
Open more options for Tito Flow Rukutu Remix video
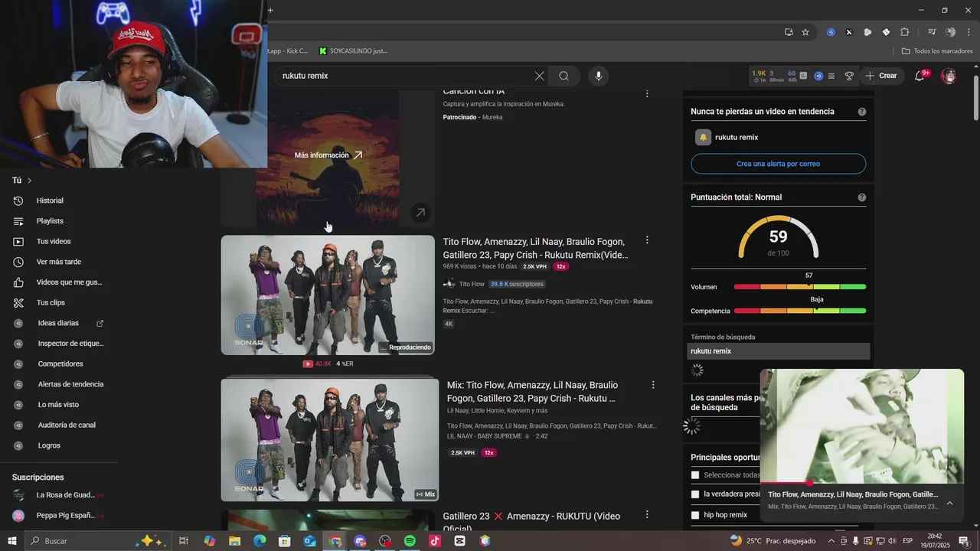pos(647,240)
